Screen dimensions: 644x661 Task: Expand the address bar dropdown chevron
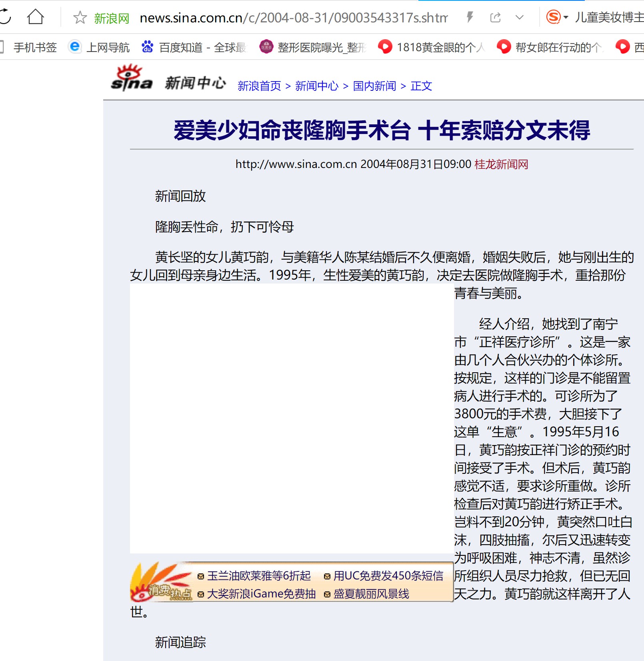click(x=519, y=17)
